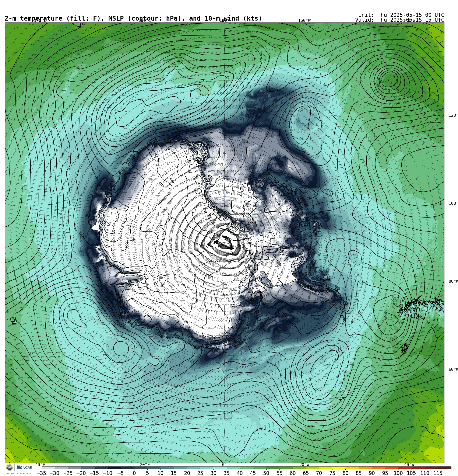Screen dimensions: 458x476
Task: Click the colorbar label 85
Action: tap(359, 473)
